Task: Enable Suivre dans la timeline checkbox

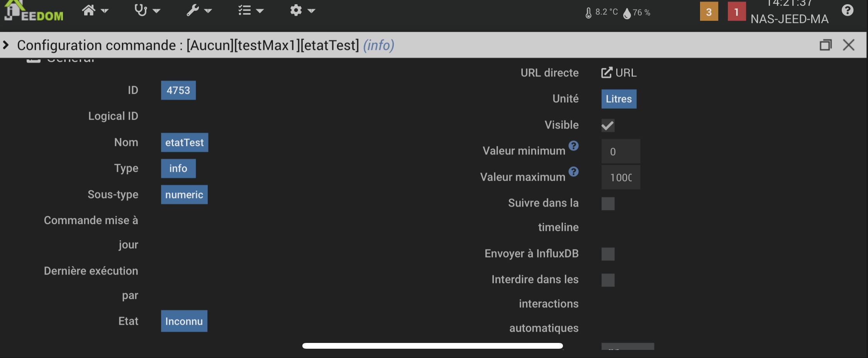Action: coord(608,204)
